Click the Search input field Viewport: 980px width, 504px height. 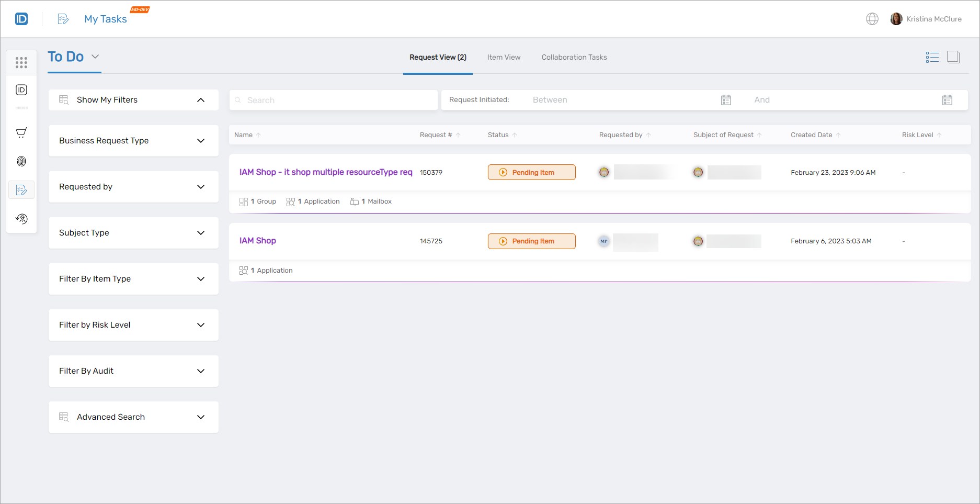[333, 99]
